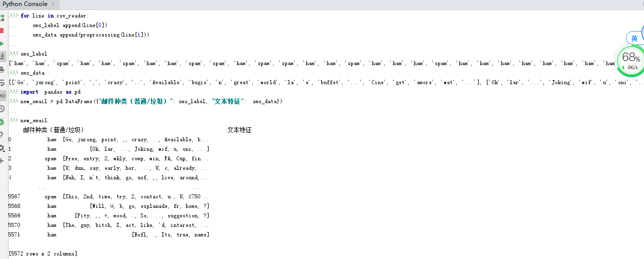Screen dimensions: 644x259
Task: Click the Print icon in console toolbar
Action: (2, 70)
